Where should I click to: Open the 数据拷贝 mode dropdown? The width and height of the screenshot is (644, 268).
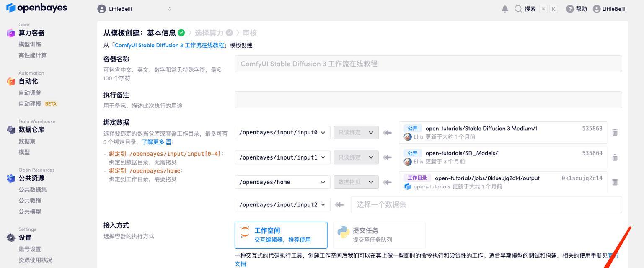click(356, 182)
